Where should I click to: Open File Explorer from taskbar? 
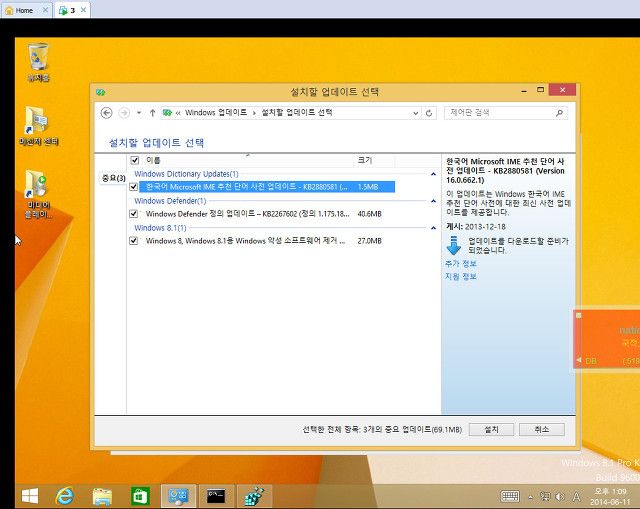(102, 496)
